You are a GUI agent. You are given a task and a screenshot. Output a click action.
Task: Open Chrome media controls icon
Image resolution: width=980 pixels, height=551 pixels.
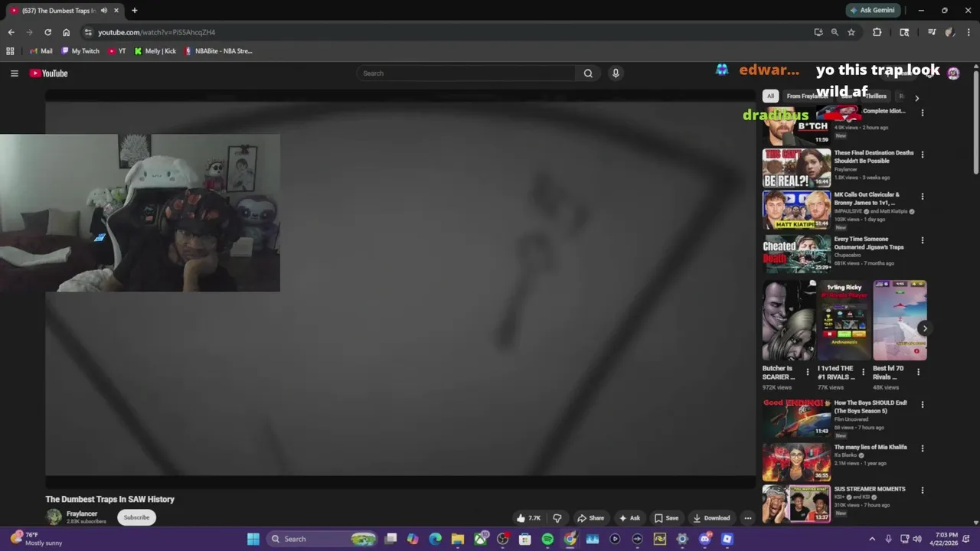coord(932,32)
